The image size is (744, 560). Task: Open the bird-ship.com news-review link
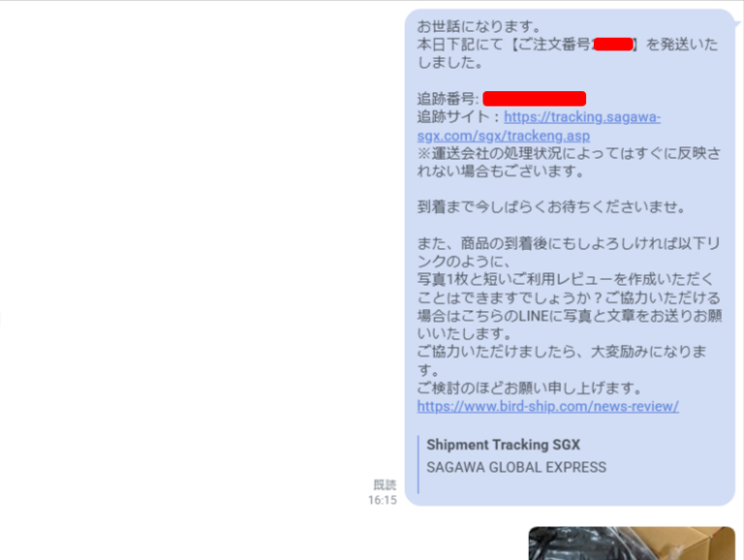pyautogui.click(x=548, y=406)
